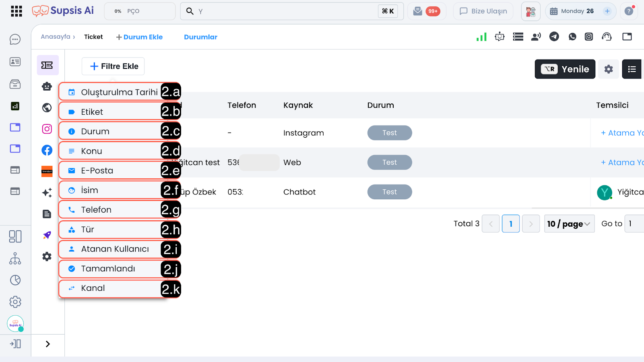The height and width of the screenshot is (362, 644).
Task: Click the Yenile refresh button
Action: tap(565, 69)
